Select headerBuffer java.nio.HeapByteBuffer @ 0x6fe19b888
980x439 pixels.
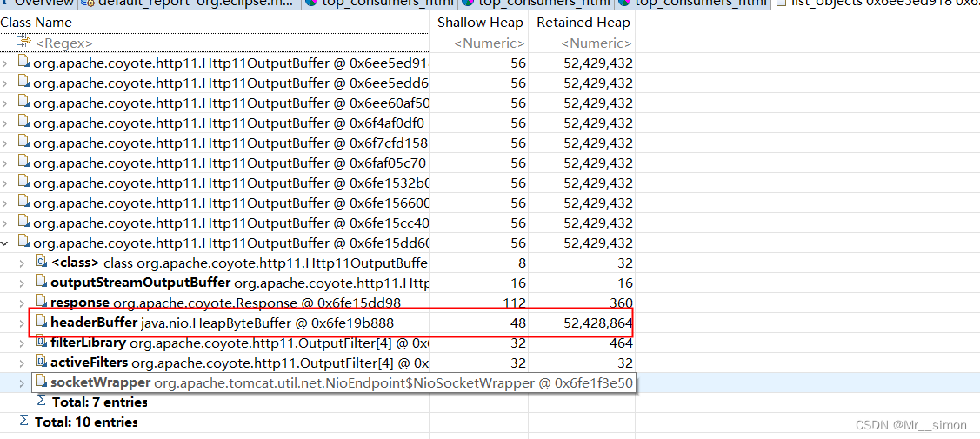(x=222, y=323)
